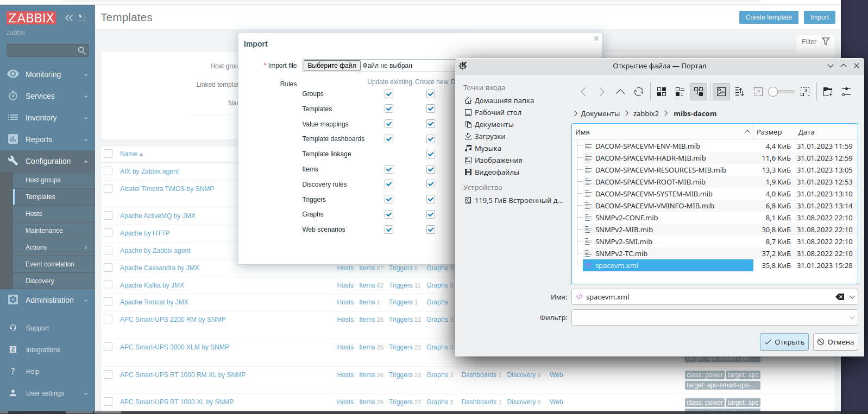Image resolution: width=868 pixels, height=414 pixels.
Task: Open the sorting options
Action: point(740,92)
